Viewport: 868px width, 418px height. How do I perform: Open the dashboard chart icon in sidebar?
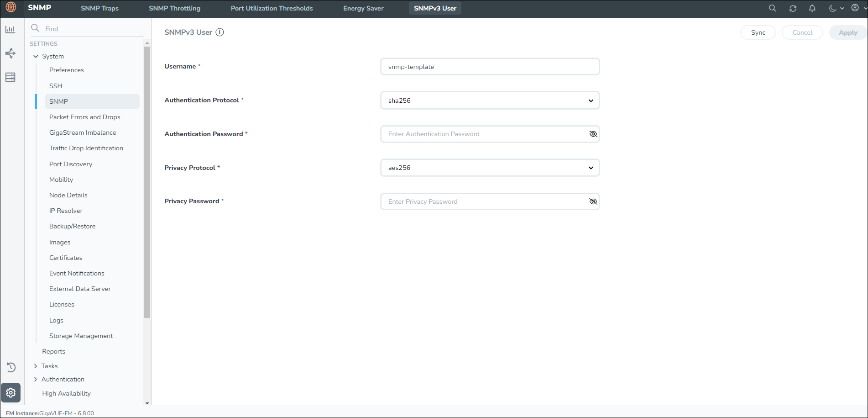coord(10,30)
